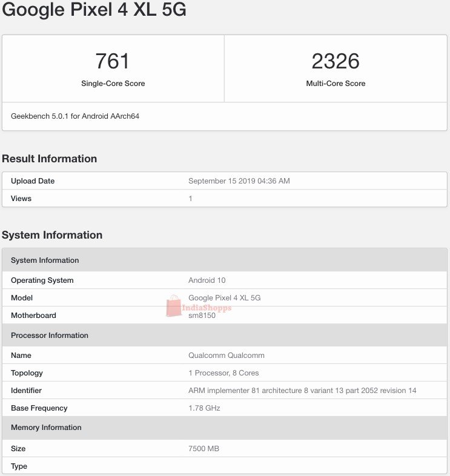The image size is (450, 476).
Task: Click the Motherboard label
Action: click(33, 316)
